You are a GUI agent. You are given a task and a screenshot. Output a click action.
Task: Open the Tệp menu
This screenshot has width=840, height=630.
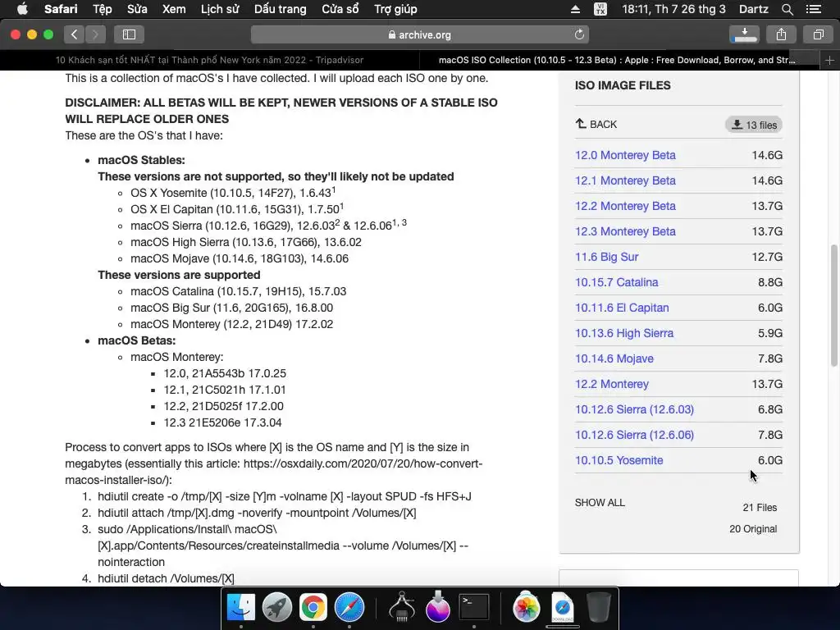coord(103,9)
